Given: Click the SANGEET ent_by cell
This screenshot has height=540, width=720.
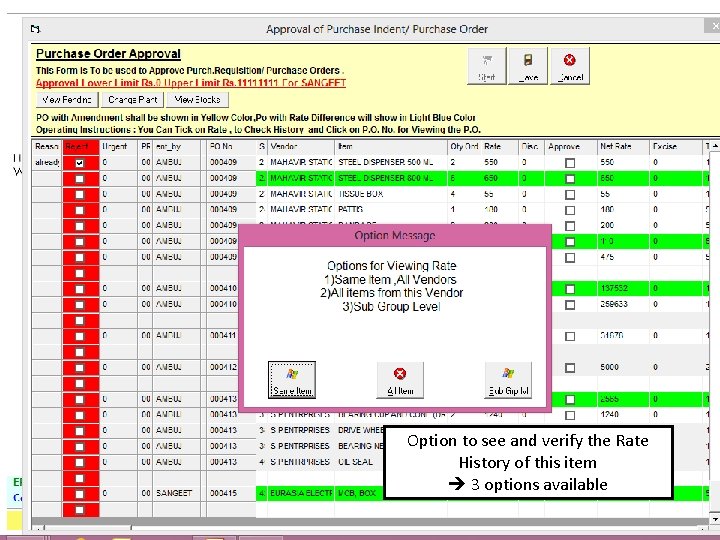Looking at the screenshot, I should pos(174,493).
